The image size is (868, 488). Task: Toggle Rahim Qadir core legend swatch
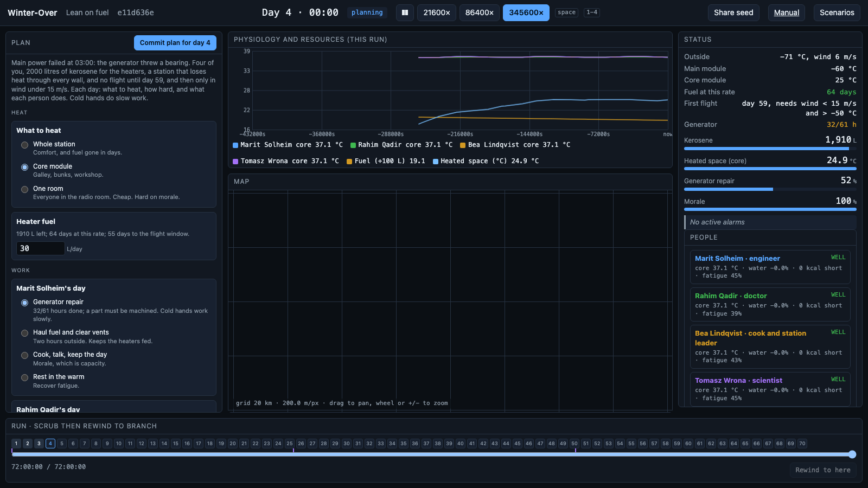(x=353, y=145)
